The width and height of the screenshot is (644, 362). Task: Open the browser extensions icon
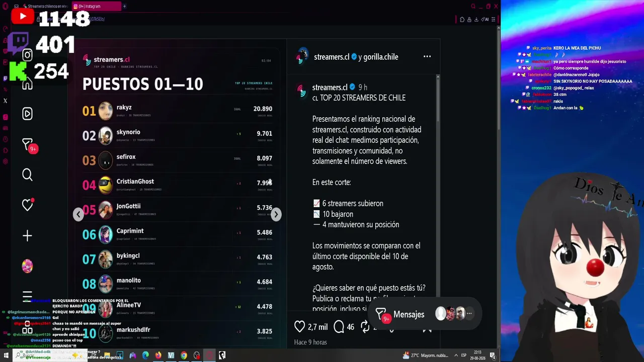[462, 19]
